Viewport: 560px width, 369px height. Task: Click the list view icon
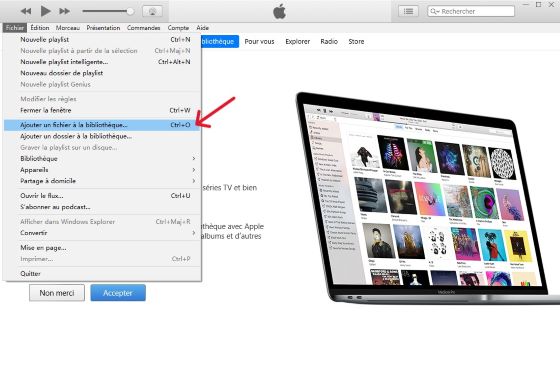pos(408,11)
